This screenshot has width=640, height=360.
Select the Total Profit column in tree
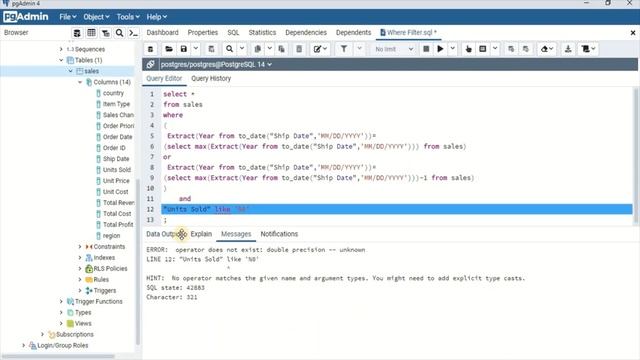[x=118, y=224]
